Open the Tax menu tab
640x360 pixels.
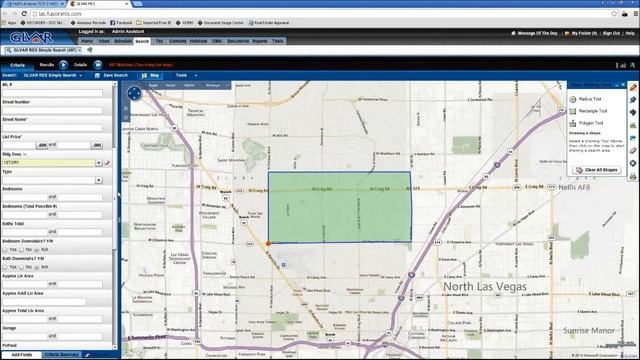(x=159, y=41)
